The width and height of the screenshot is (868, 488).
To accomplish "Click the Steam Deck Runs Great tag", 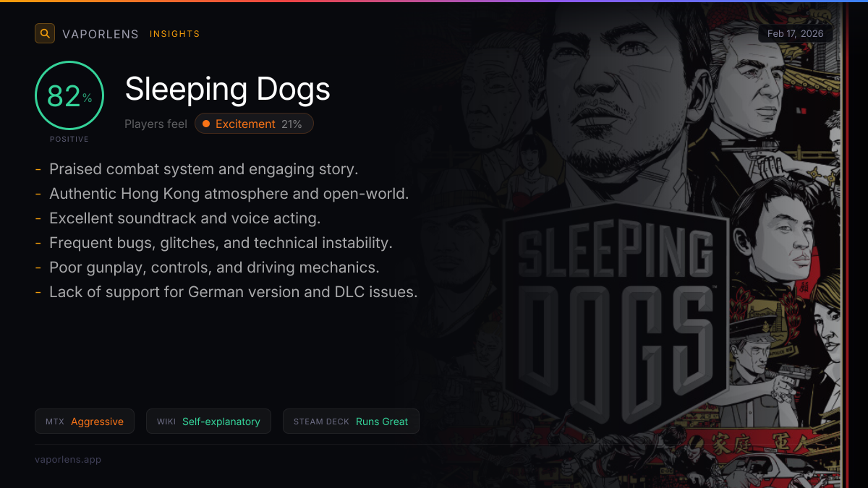I will point(351,421).
